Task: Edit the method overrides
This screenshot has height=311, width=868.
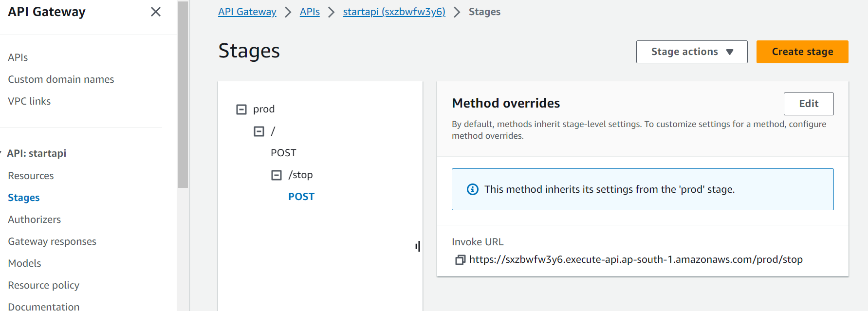Action: point(809,104)
